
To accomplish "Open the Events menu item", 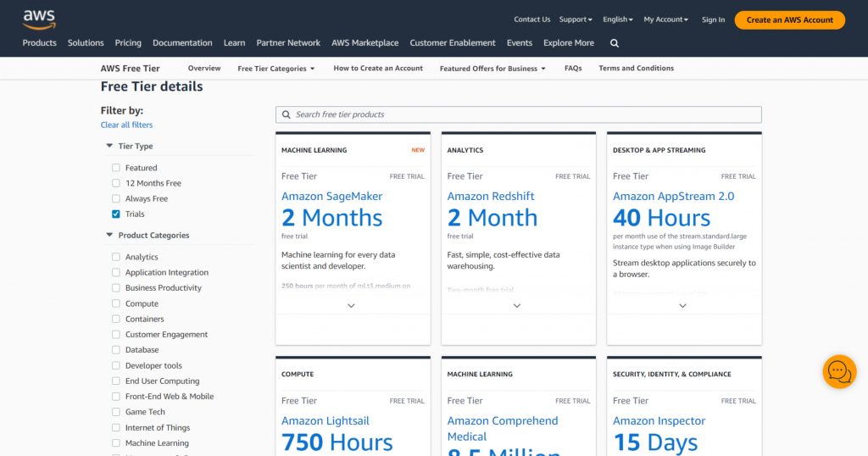I will 520,42.
